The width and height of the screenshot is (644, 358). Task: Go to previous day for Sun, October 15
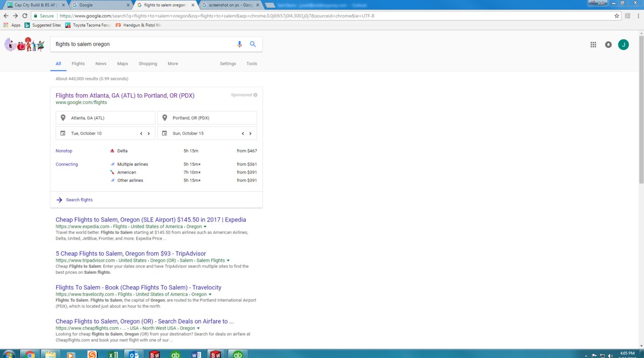[x=243, y=133]
